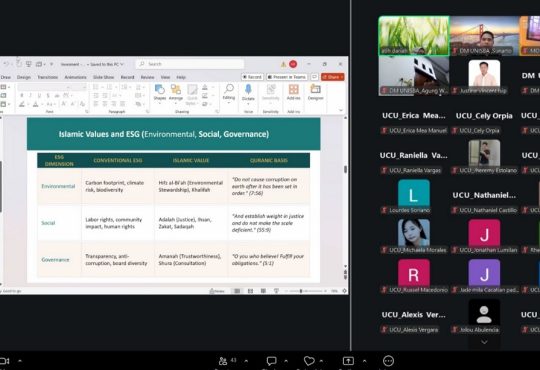
Task: Open the Transitions tab
Action: pyautogui.click(x=48, y=77)
